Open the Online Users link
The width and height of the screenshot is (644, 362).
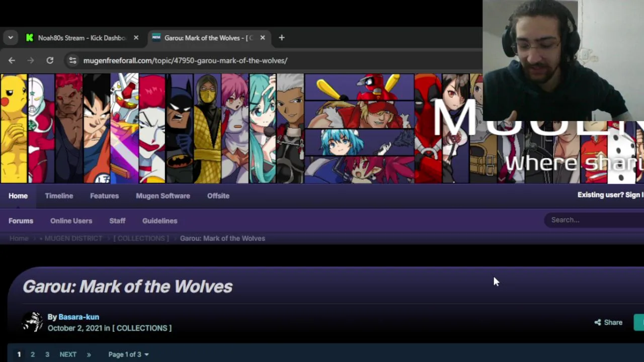coord(71,221)
